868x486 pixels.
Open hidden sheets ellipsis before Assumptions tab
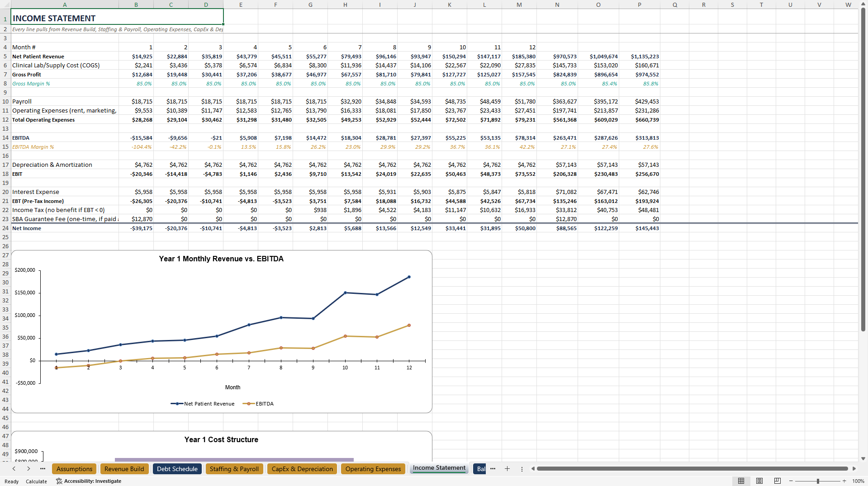[43, 469]
